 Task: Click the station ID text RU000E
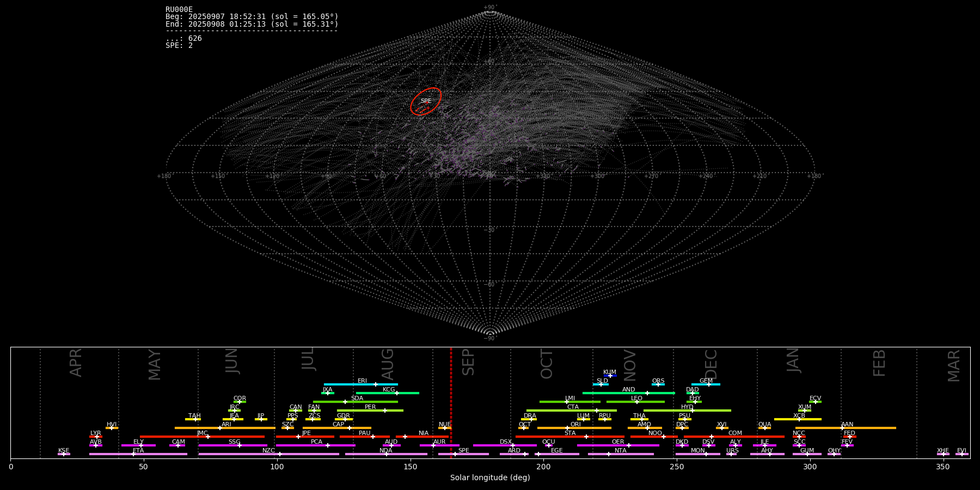click(179, 9)
